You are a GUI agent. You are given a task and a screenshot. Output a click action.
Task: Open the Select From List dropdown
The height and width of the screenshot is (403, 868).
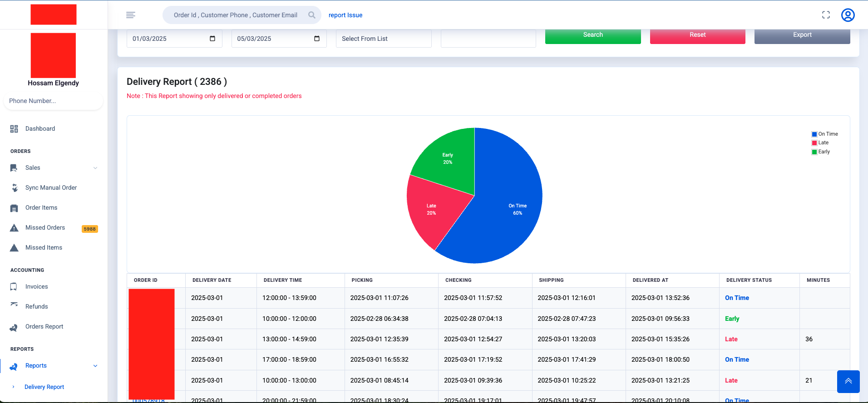(384, 39)
